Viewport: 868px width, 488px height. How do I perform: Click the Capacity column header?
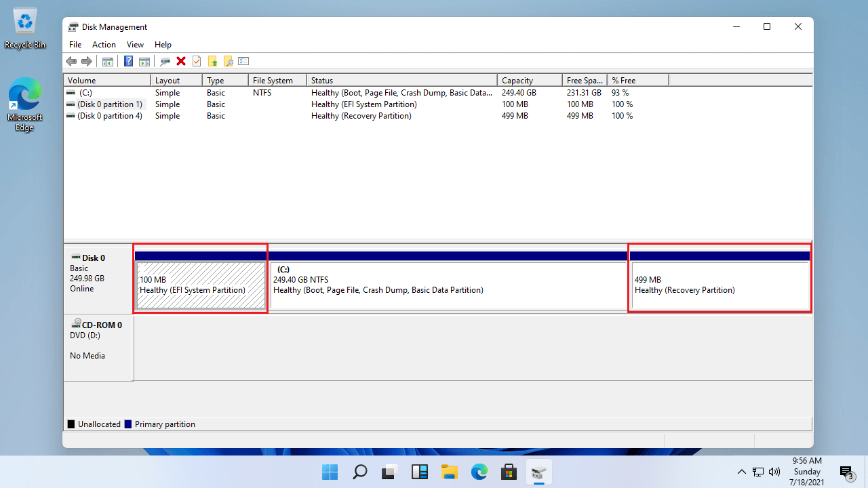tap(529, 79)
